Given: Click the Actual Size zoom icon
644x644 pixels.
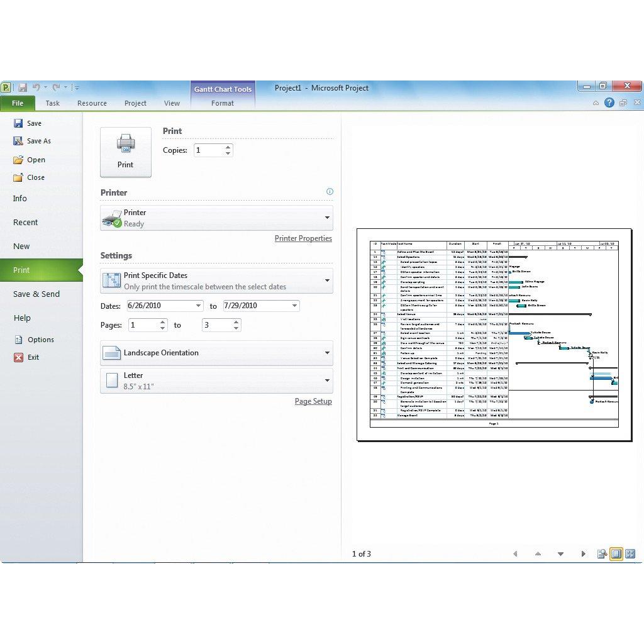Looking at the screenshot, I should 602,554.
